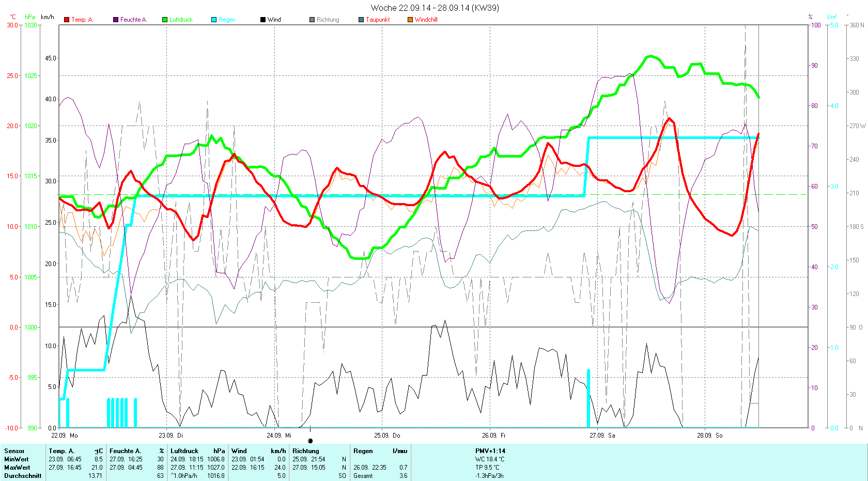The height and width of the screenshot is (481, 868).
Task: Click the "90 O" wind direction axis label
Action: coord(856,328)
